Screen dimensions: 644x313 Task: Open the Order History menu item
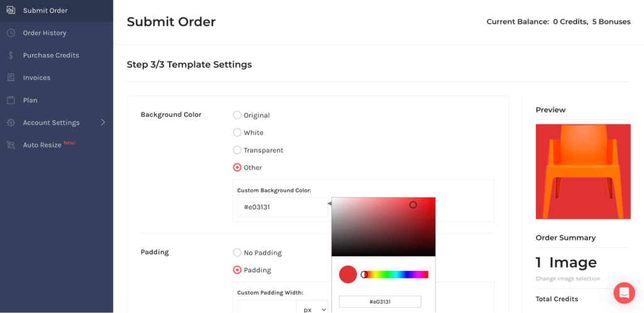(x=45, y=33)
